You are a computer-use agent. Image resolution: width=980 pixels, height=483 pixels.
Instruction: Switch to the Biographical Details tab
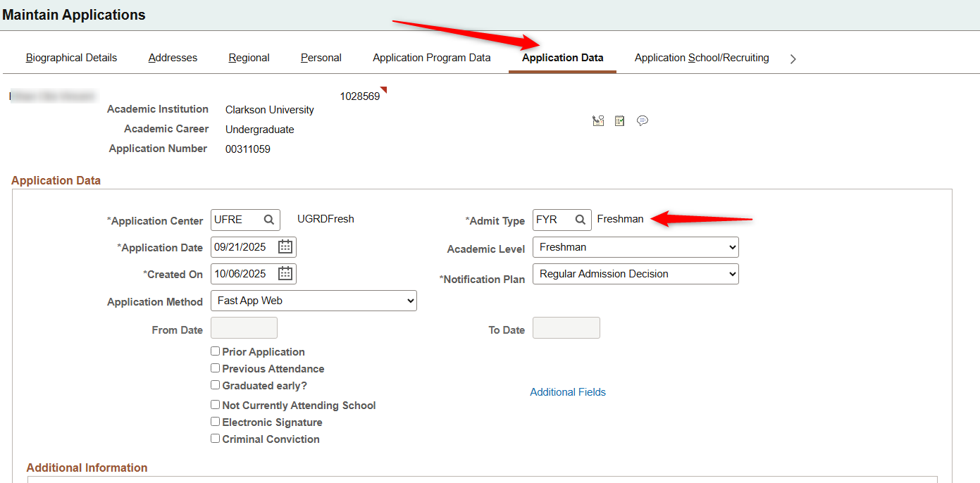[x=71, y=58]
